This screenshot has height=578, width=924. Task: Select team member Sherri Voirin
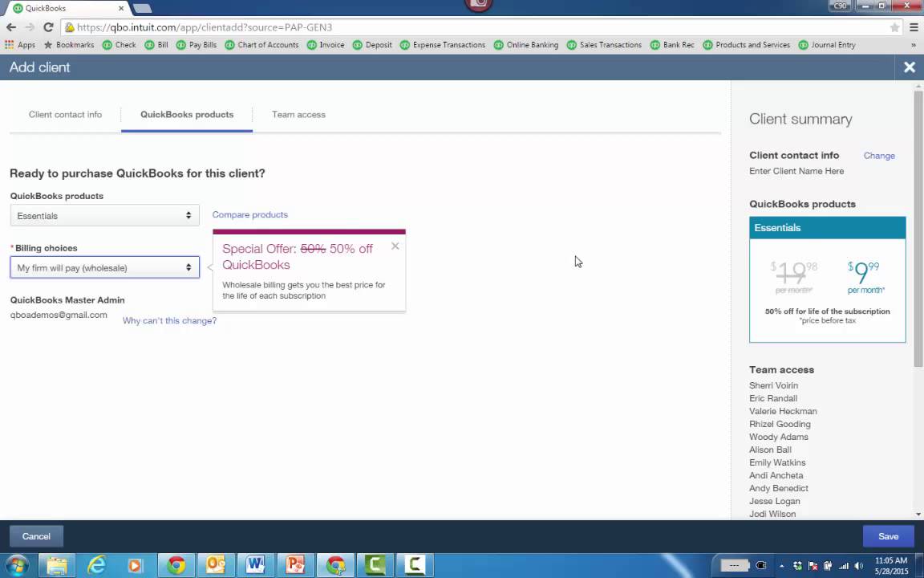point(773,385)
